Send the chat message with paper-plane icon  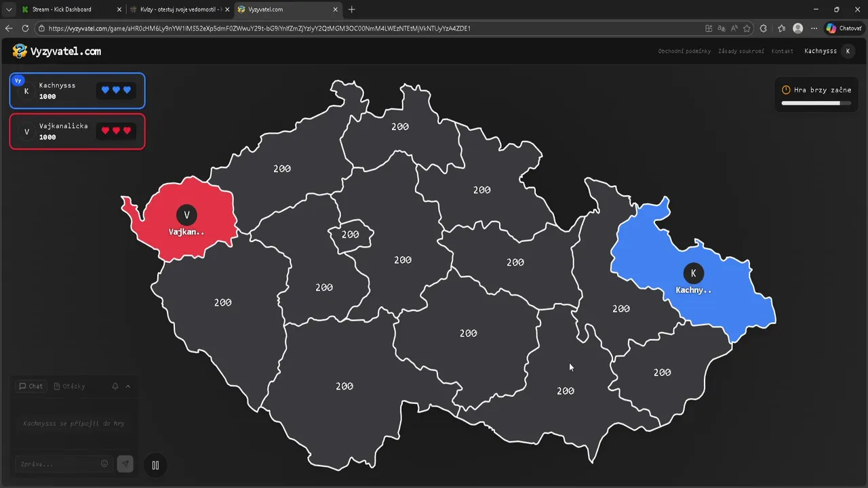coord(125,464)
